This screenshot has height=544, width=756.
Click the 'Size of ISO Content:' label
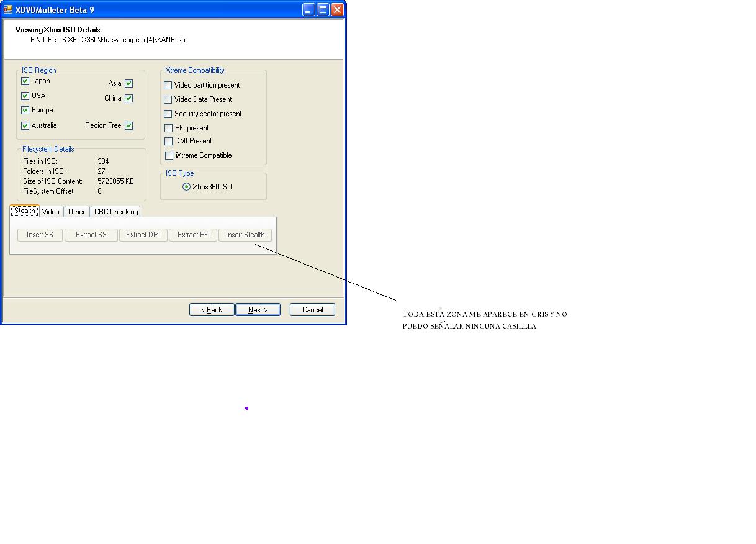coord(53,181)
